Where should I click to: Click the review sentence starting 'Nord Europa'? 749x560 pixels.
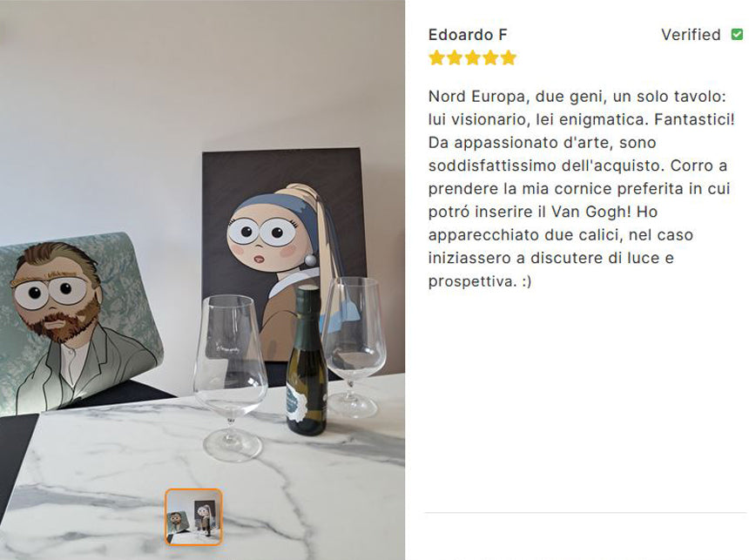click(x=577, y=96)
